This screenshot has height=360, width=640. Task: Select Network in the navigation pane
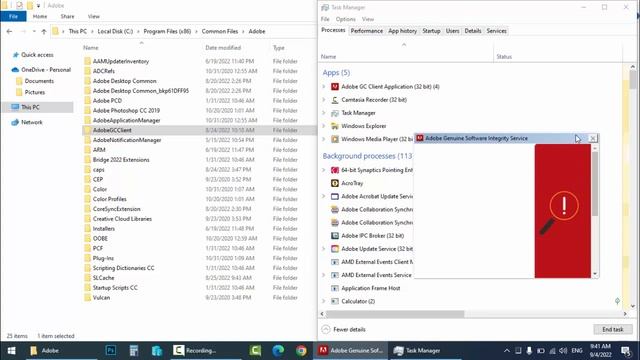coord(31,122)
